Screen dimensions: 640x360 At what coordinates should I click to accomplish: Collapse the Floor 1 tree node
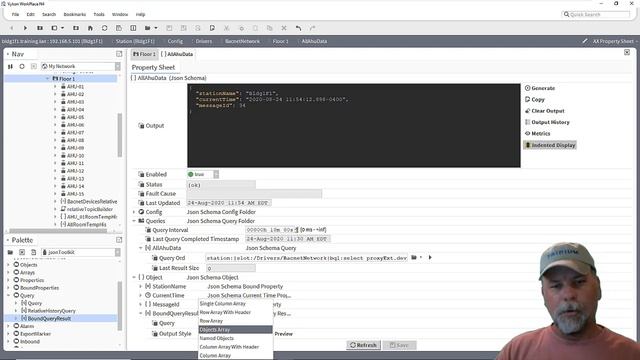click(x=48, y=79)
